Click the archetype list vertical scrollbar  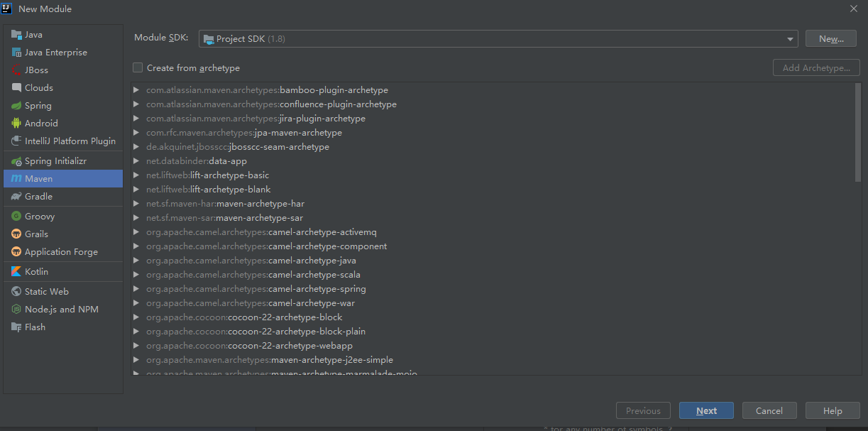[x=858, y=132]
